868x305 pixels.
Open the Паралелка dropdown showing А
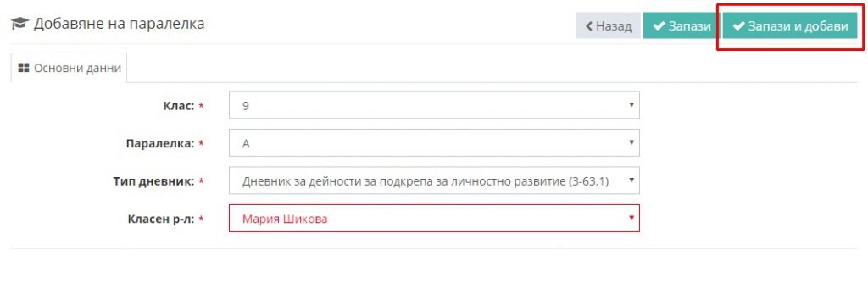[434, 143]
